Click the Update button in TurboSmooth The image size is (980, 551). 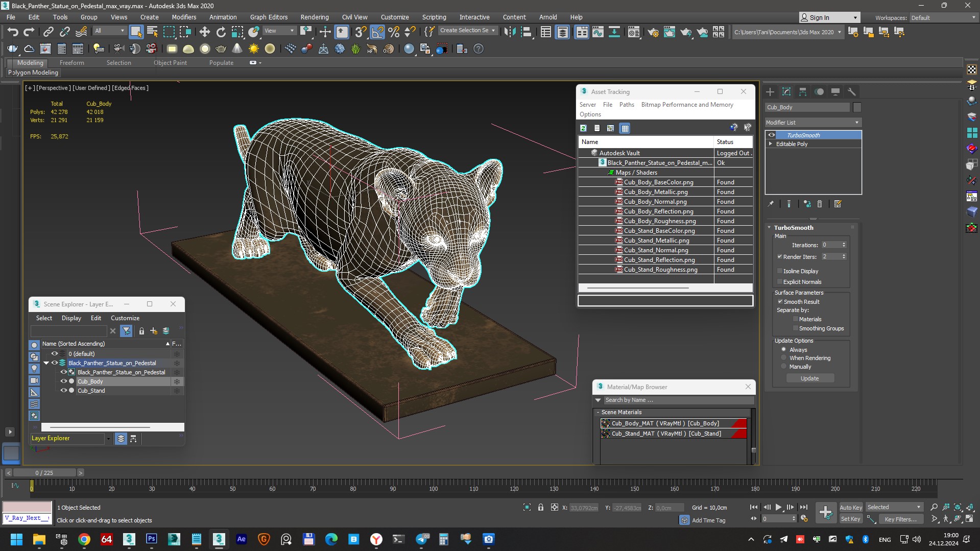(x=810, y=378)
